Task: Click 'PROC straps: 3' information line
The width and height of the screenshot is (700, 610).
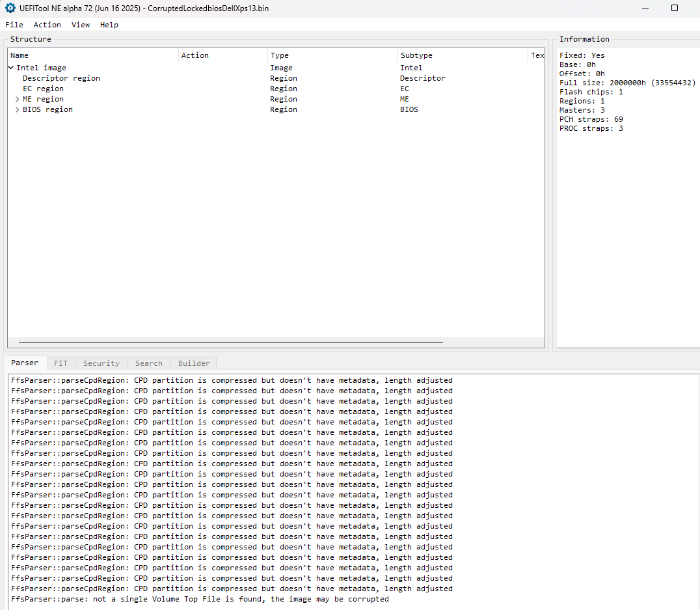Action: point(591,129)
